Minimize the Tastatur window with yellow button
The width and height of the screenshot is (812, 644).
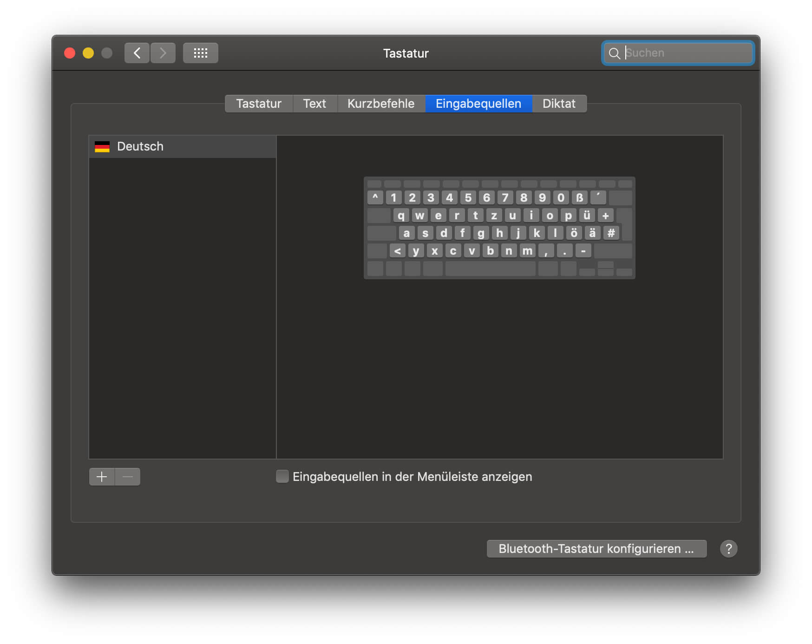88,53
